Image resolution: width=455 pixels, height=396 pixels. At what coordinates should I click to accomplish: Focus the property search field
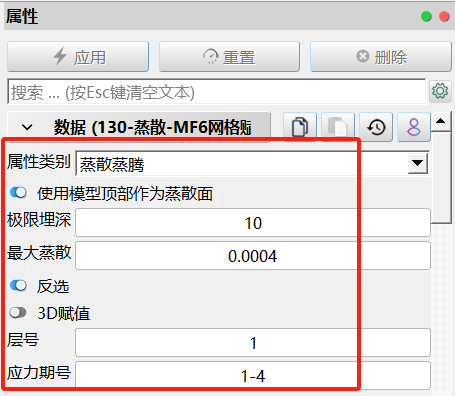[217, 92]
